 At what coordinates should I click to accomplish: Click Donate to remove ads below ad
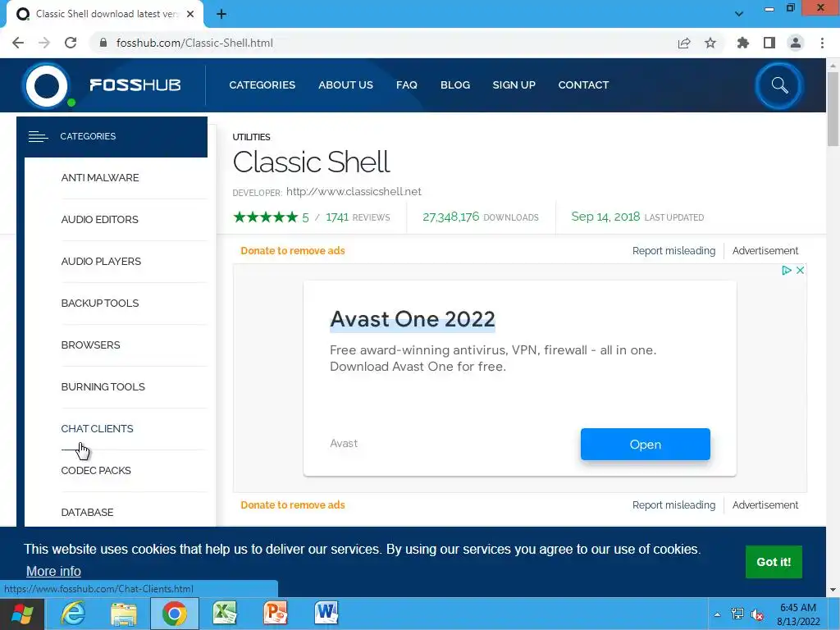tap(293, 505)
